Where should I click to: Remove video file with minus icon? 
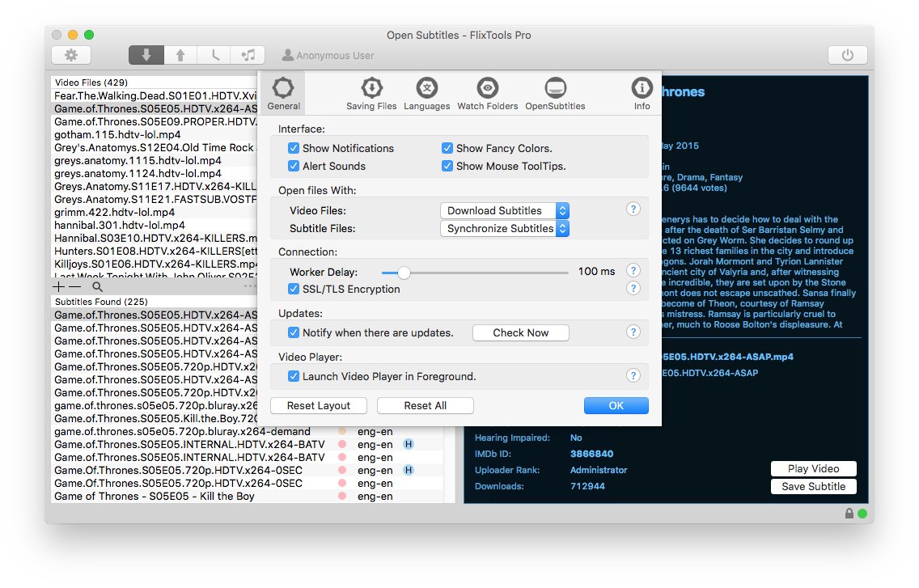pyautogui.click(x=75, y=286)
